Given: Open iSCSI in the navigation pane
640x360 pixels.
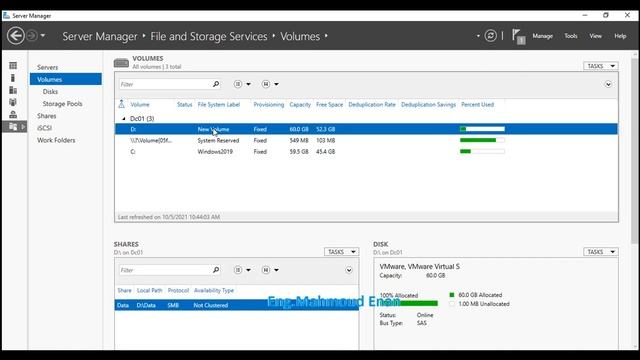Looking at the screenshot, I should tap(44, 128).
